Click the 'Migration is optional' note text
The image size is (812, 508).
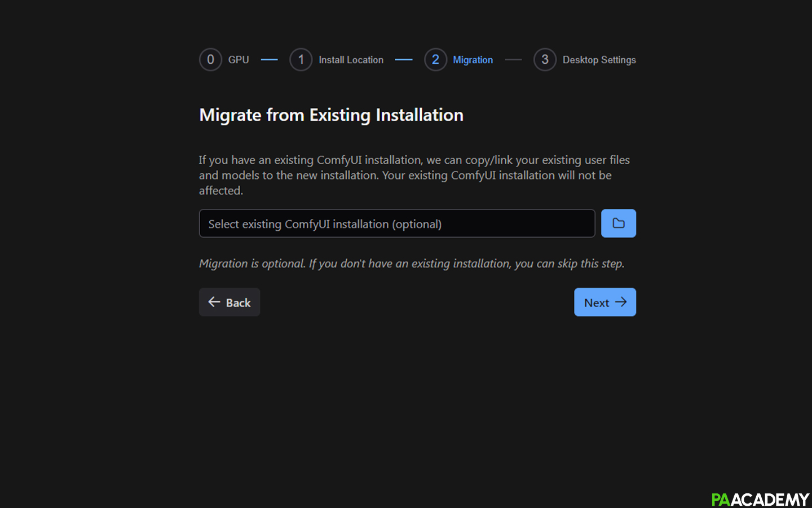click(x=412, y=264)
